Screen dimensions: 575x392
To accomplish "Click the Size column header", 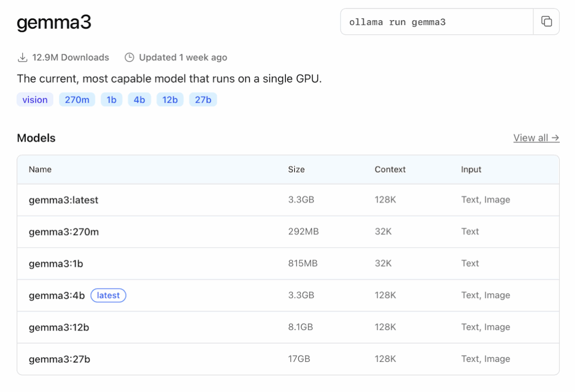I will click(296, 170).
